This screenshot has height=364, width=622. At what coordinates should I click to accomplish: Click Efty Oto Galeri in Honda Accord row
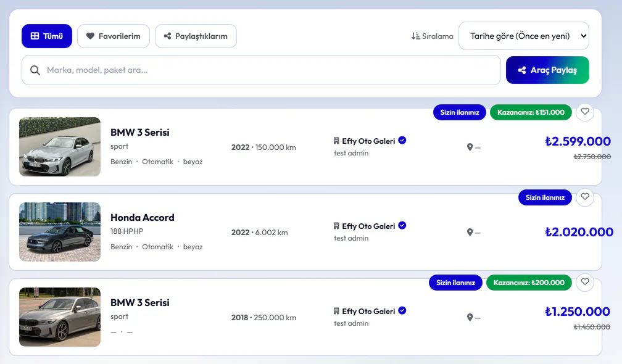click(x=368, y=226)
